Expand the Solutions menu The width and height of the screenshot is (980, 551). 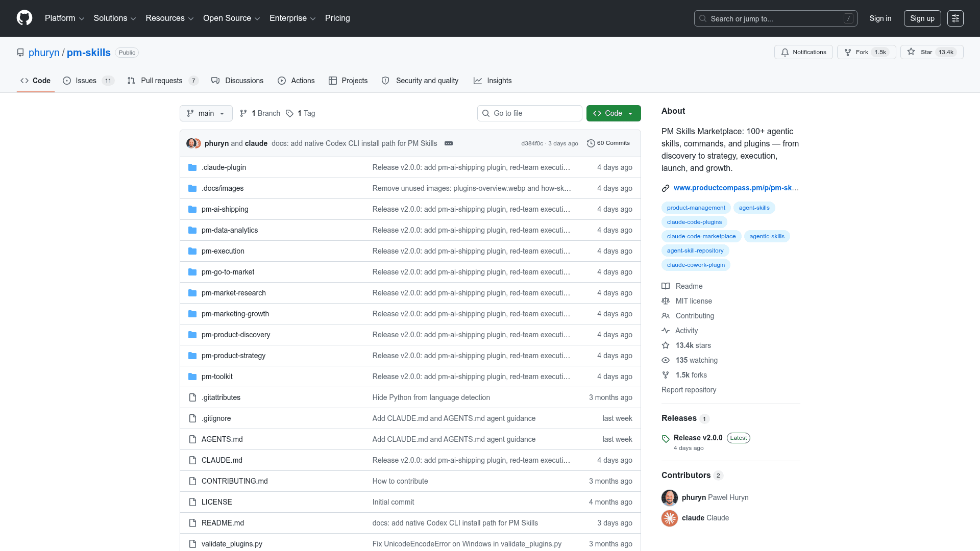click(x=114, y=18)
